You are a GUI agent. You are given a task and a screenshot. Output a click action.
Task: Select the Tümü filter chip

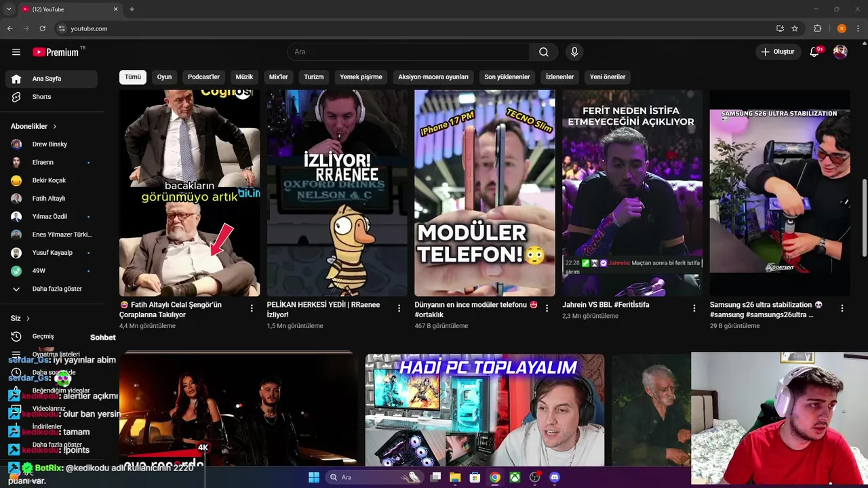pyautogui.click(x=133, y=77)
